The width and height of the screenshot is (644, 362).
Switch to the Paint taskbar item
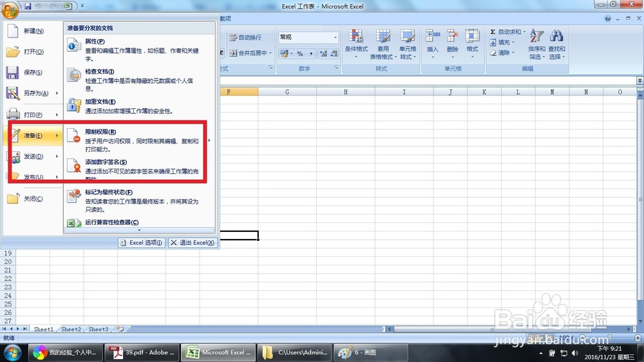click(371, 352)
